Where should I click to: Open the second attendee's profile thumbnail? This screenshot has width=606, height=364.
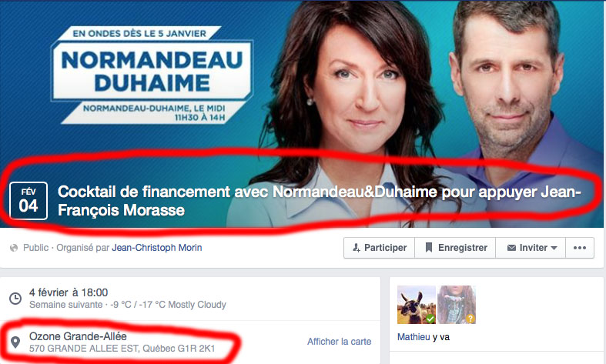coord(457,305)
